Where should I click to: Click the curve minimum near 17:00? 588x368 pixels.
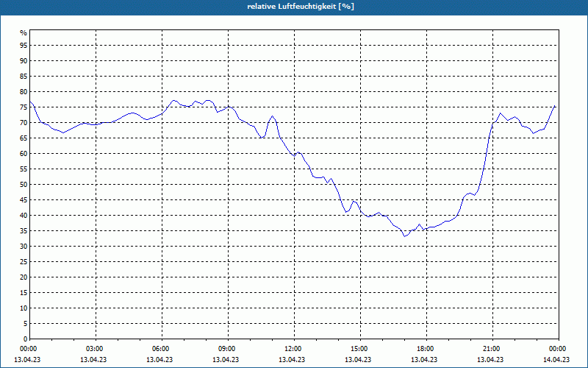(405, 236)
